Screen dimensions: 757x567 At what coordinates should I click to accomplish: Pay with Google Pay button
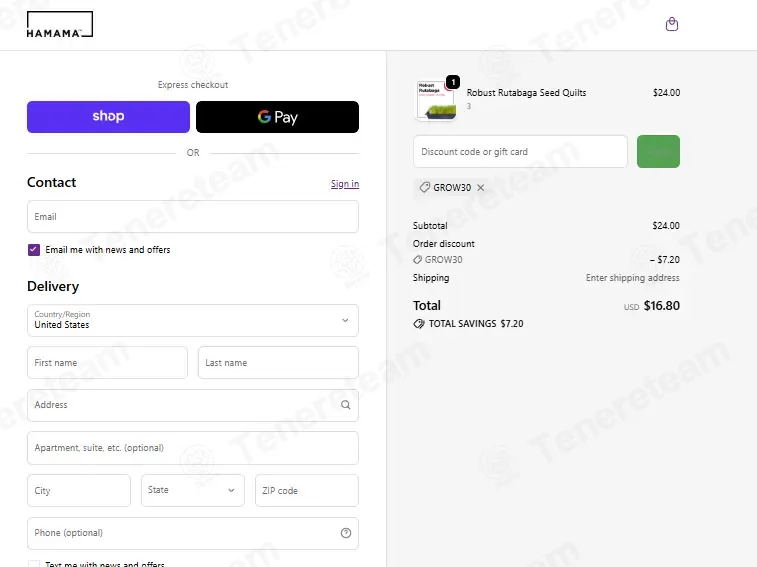click(x=277, y=117)
